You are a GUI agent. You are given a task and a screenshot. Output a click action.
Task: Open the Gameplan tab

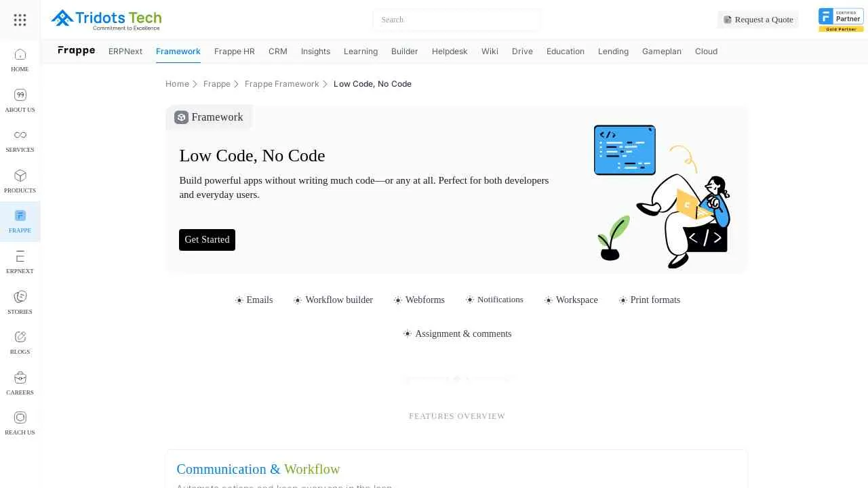(x=662, y=52)
